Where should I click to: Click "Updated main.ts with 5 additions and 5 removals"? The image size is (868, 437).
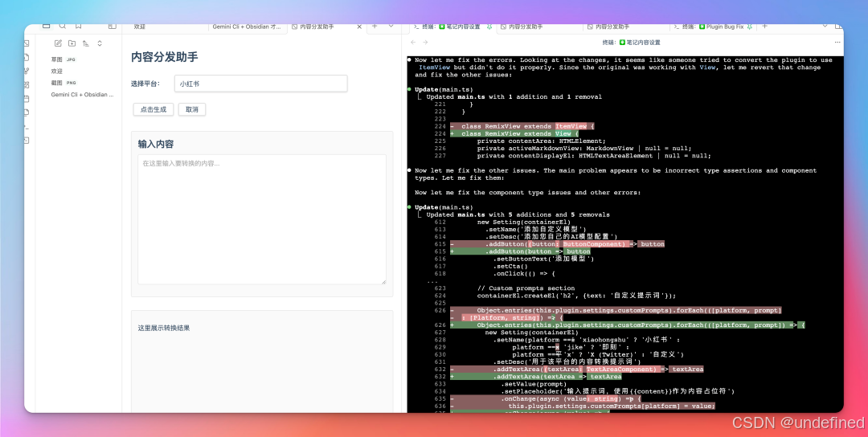tap(518, 214)
